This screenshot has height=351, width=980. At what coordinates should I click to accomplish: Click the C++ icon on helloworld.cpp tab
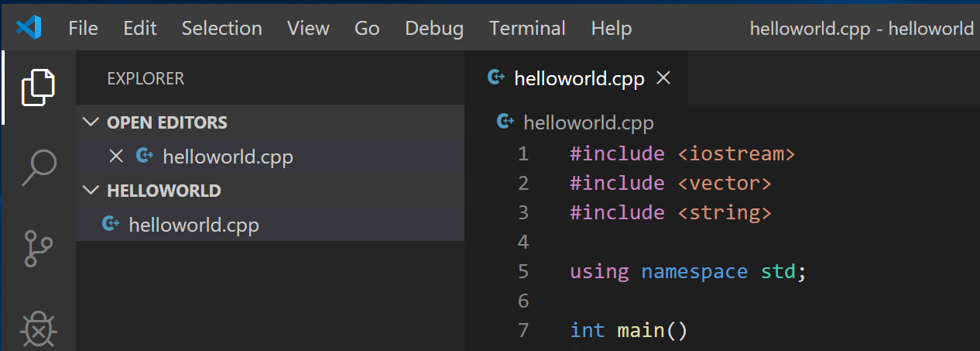(495, 77)
